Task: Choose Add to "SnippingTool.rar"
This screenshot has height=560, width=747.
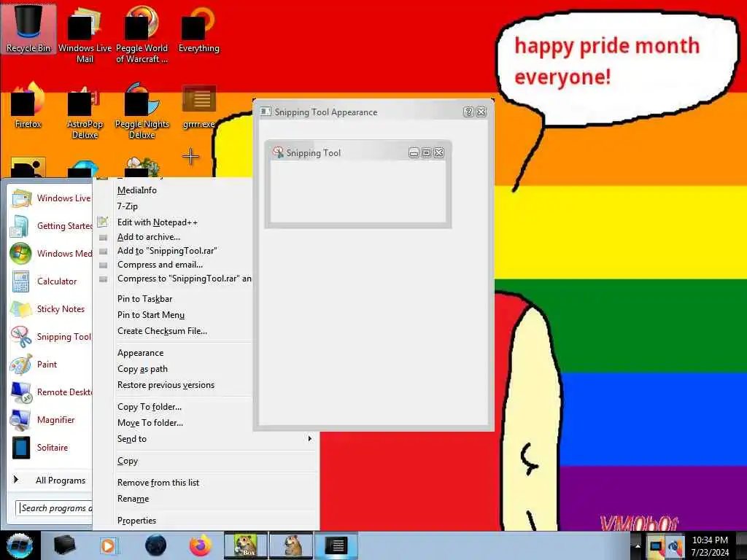Action: [x=167, y=251]
